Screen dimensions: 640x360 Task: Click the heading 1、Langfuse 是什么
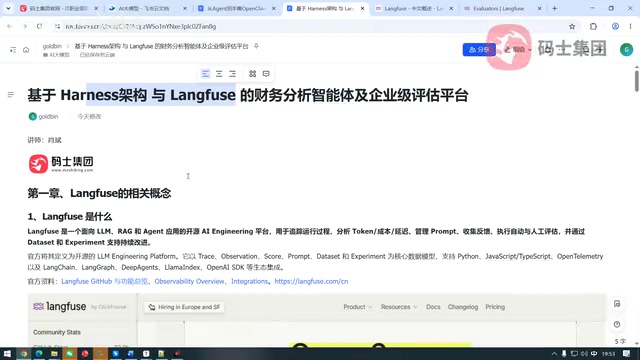tap(69, 216)
